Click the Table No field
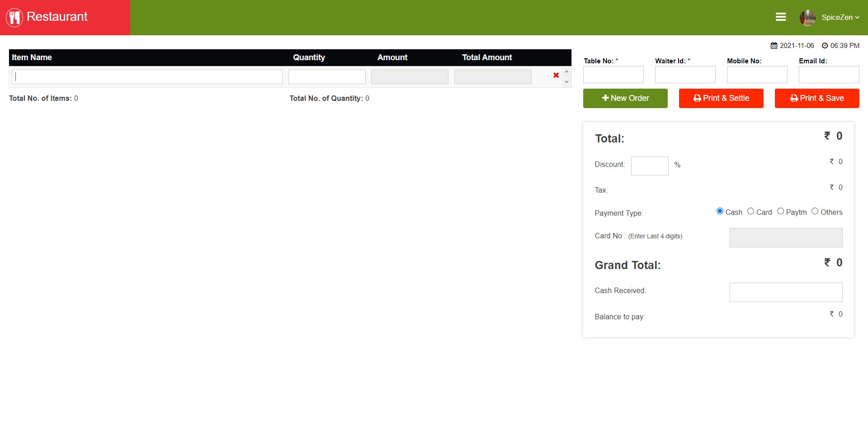This screenshot has width=868, height=426. tap(613, 75)
